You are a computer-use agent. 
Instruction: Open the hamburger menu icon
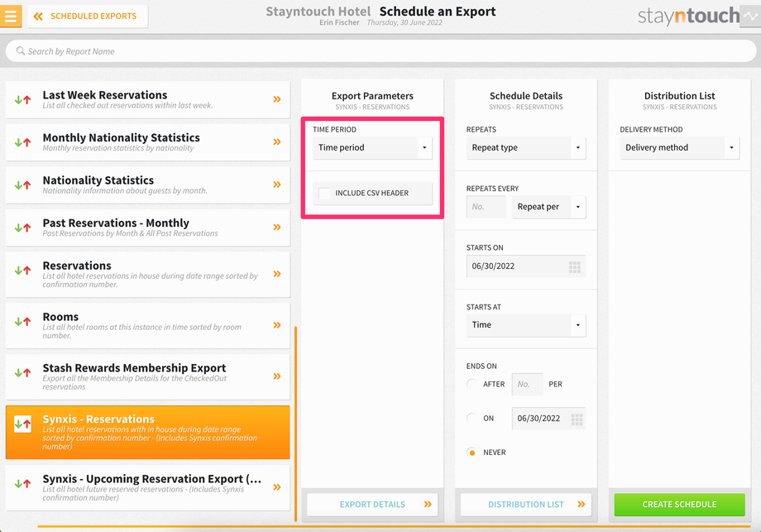tap(11, 16)
